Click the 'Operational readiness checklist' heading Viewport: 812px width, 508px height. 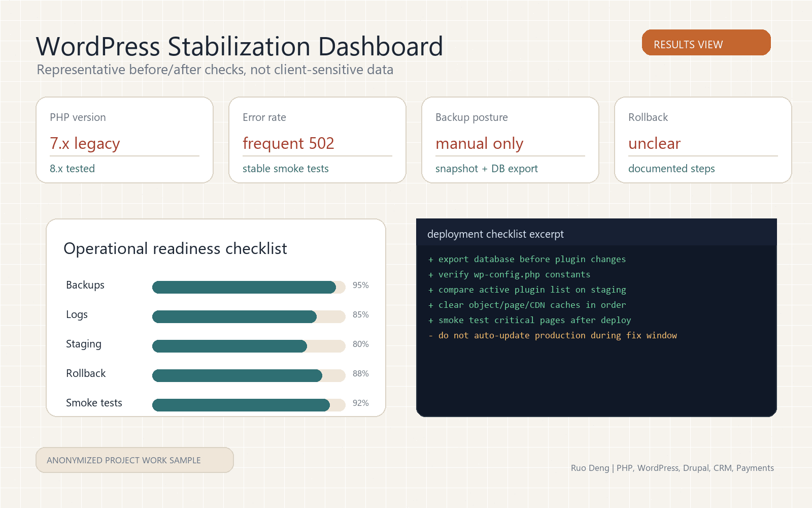point(175,248)
